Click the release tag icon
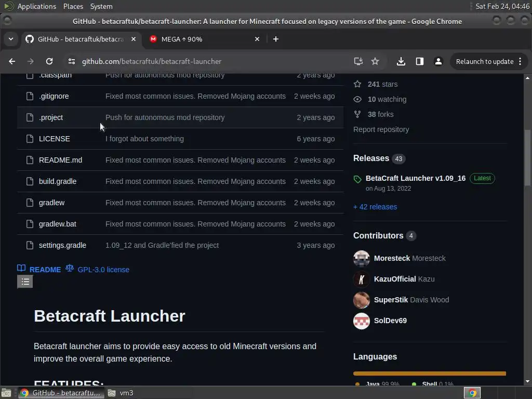The image size is (532, 399). coord(357,179)
